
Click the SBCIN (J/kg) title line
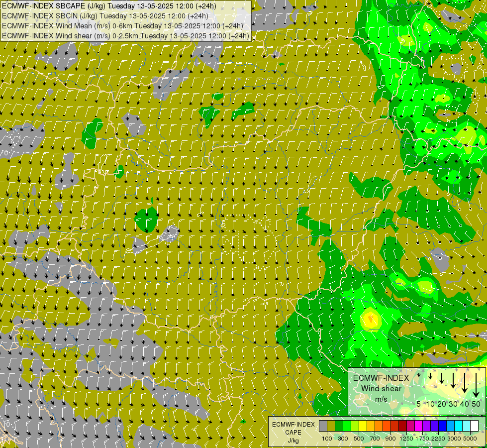tap(105, 16)
